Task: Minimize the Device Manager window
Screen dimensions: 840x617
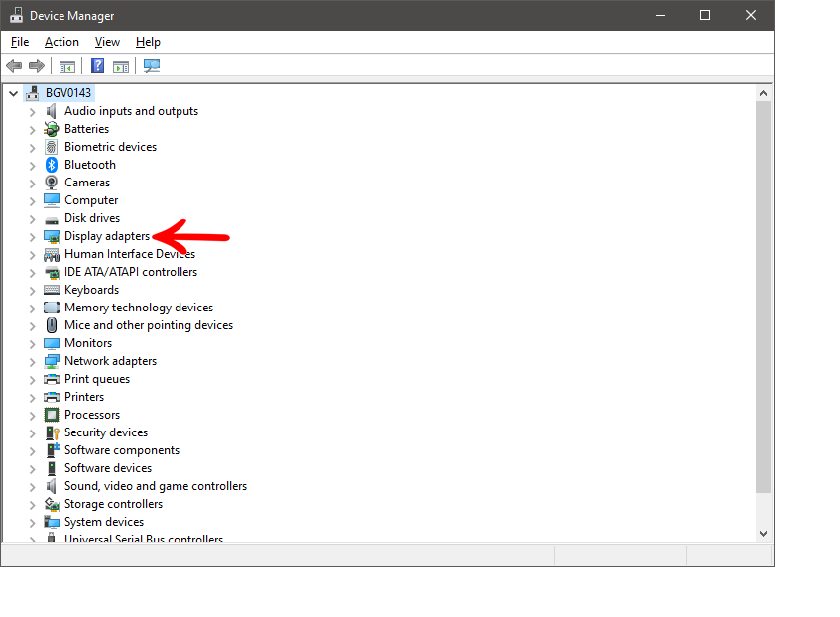Action: 660,15
